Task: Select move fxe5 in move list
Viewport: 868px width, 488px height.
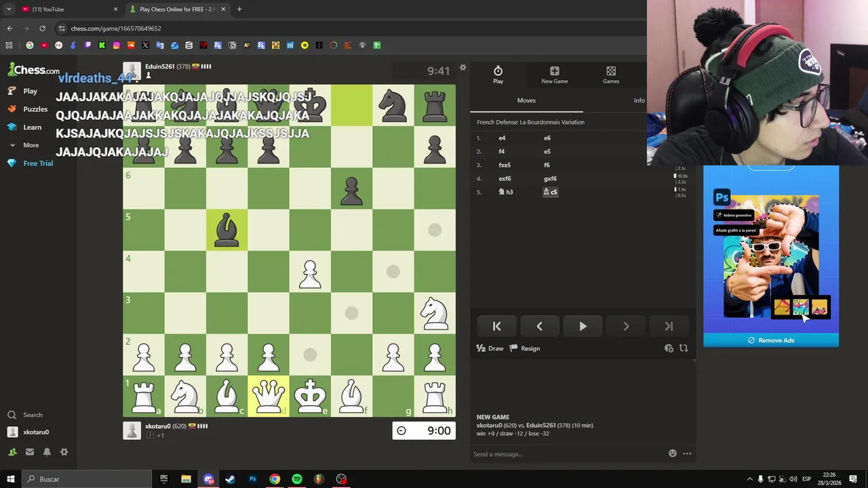Action: 505,165
